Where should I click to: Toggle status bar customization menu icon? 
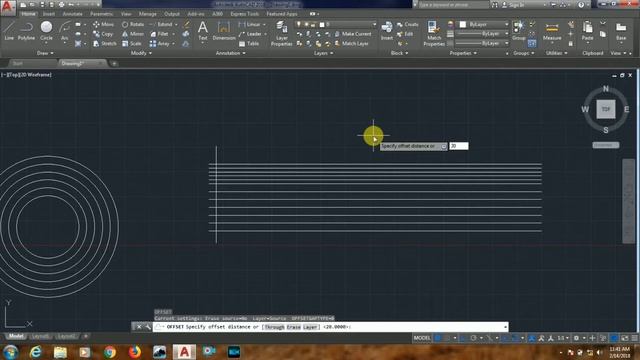pyautogui.click(x=635, y=338)
